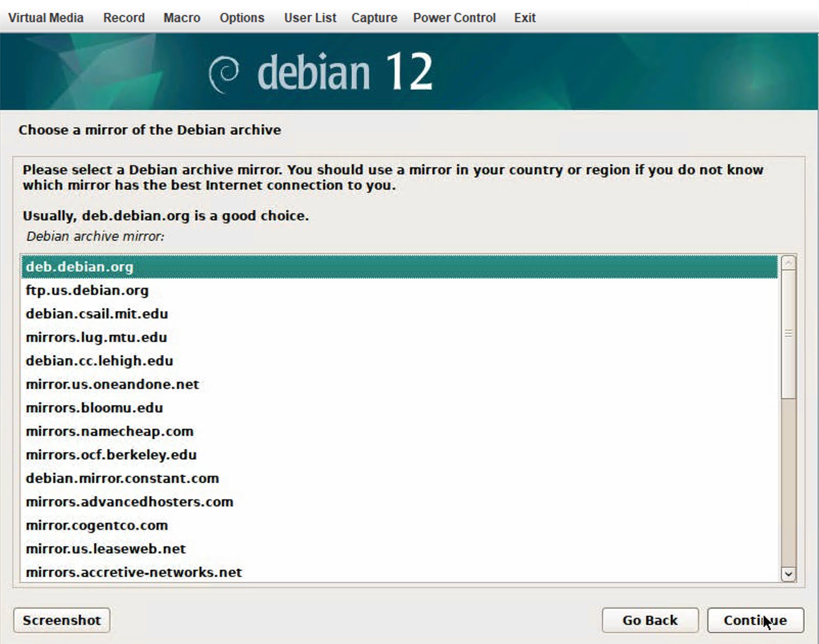The height and width of the screenshot is (644, 819).
Task: Choose the debian.csail.mit.edu mirror
Action: click(x=97, y=314)
